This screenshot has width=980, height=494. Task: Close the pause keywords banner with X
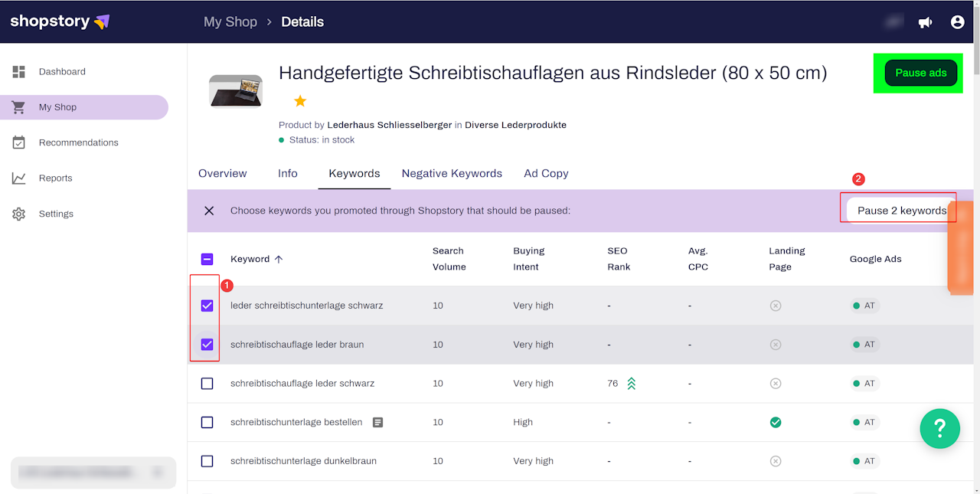pyautogui.click(x=209, y=211)
